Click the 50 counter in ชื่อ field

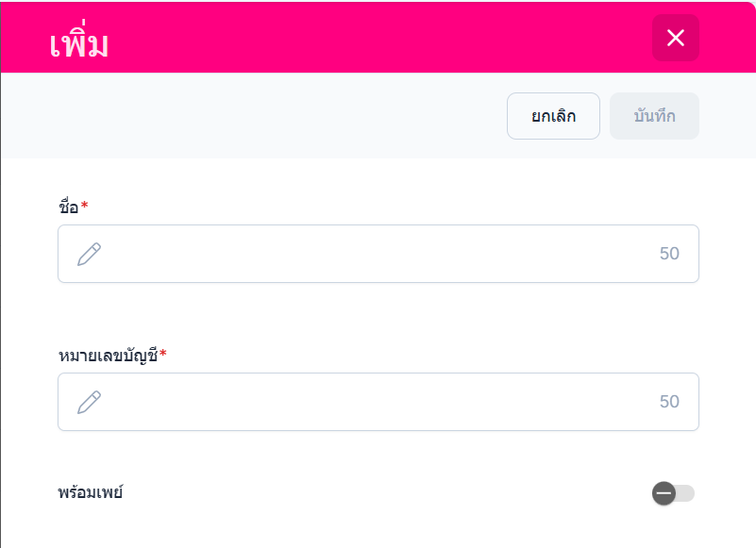[x=669, y=254]
